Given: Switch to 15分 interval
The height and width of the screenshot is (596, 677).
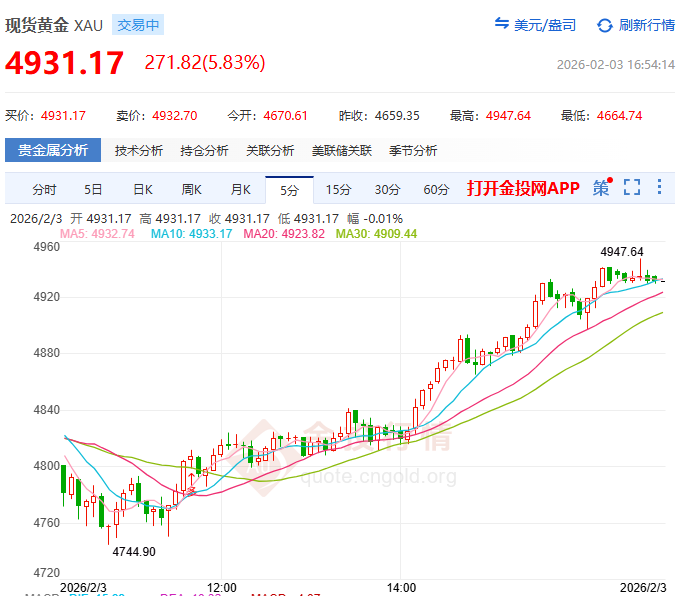Looking at the screenshot, I should coord(338,190).
